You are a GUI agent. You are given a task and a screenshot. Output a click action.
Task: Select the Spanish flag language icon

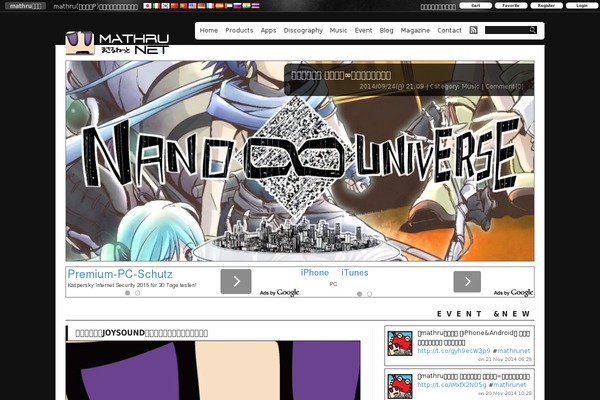tap(219, 6)
